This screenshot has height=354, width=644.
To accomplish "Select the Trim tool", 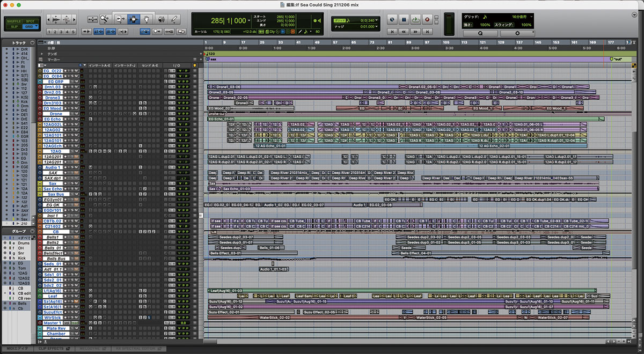I will point(120,19).
